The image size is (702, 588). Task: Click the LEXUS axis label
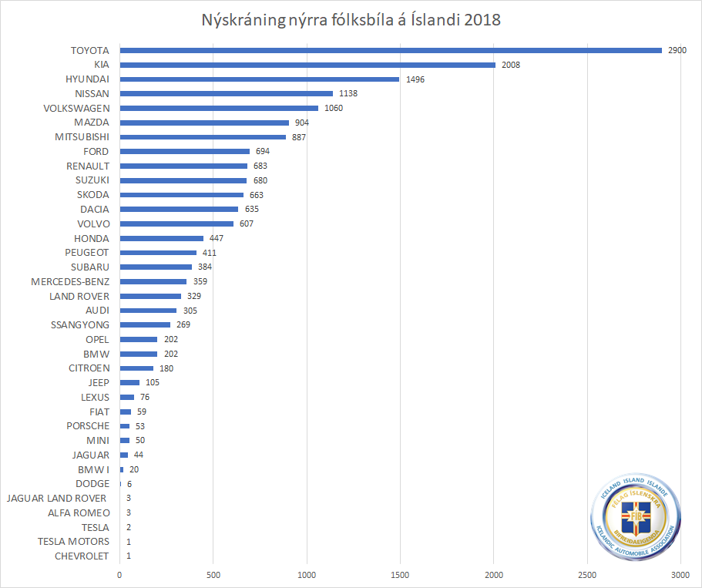[x=95, y=397]
